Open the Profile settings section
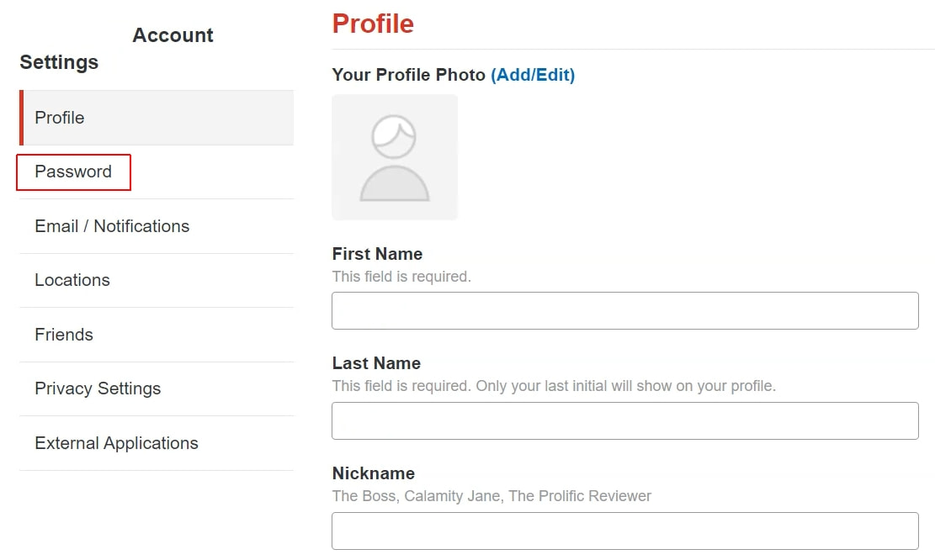This screenshot has height=560, width=935. pos(60,118)
